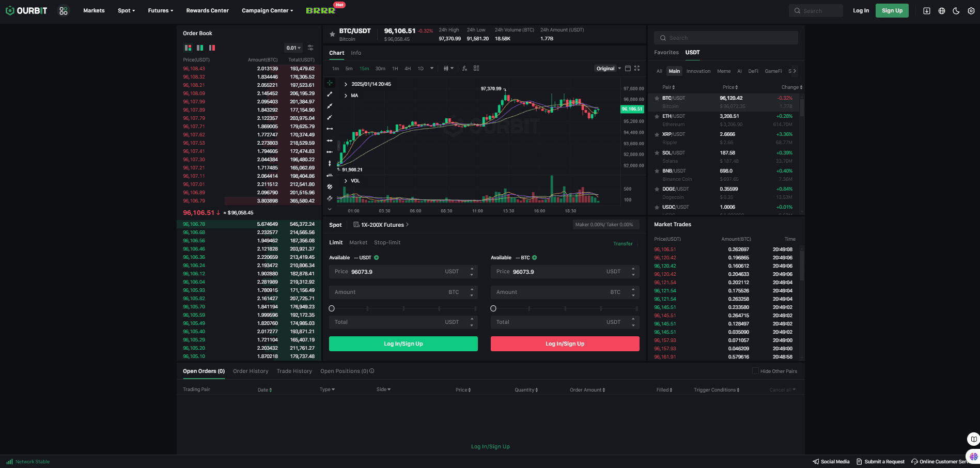This screenshot has width=980, height=468.
Task: Click Open Positions info icon
Action: click(x=372, y=371)
